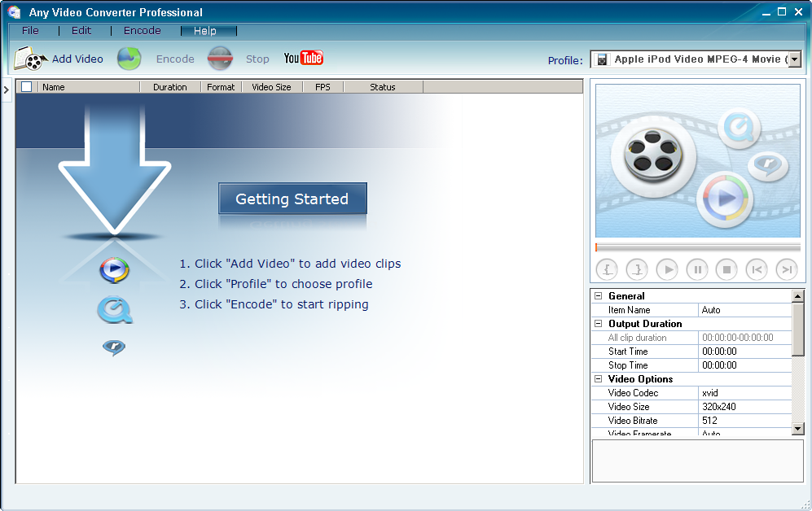Click the QuickTime icon in Getting Started
The image size is (812, 511).
coord(115,310)
